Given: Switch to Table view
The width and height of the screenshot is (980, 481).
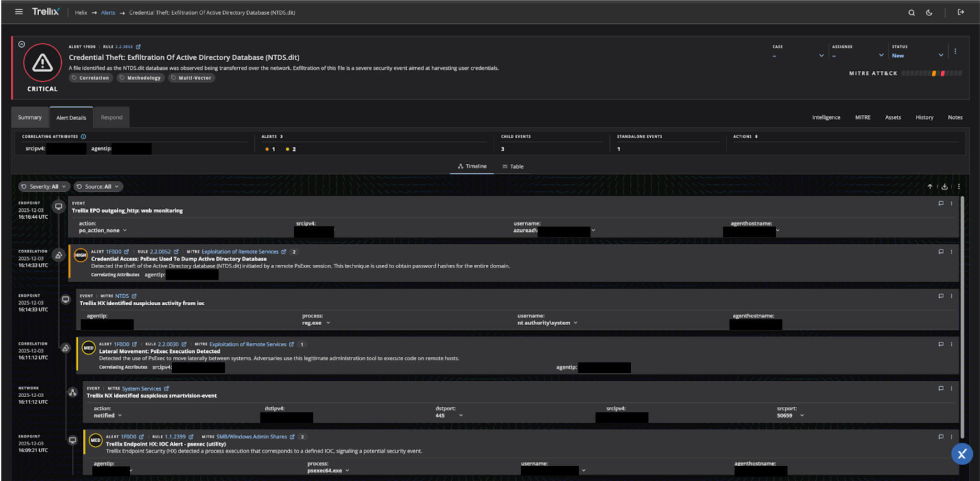Looking at the screenshot, I should [513, 167].
